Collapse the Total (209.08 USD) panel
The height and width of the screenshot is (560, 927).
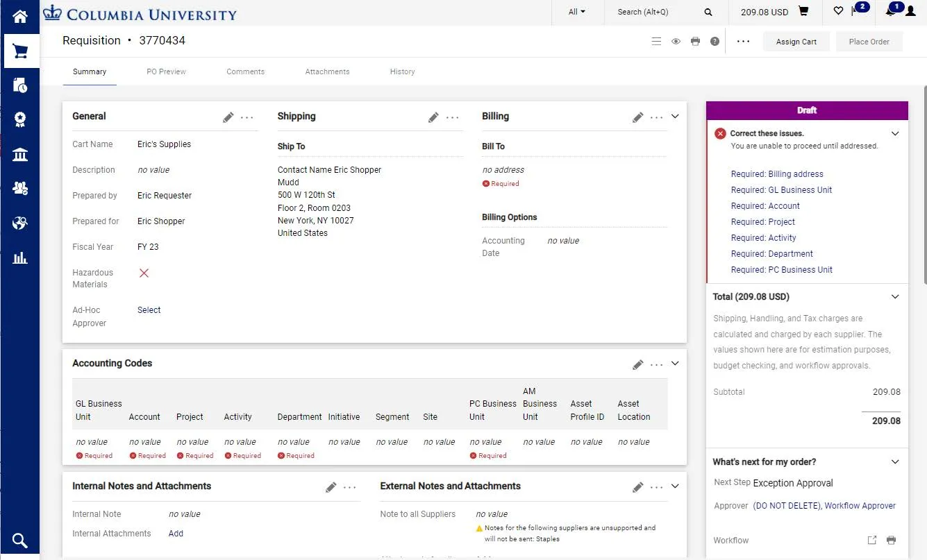pyautogui.click(x=895, y=296)
